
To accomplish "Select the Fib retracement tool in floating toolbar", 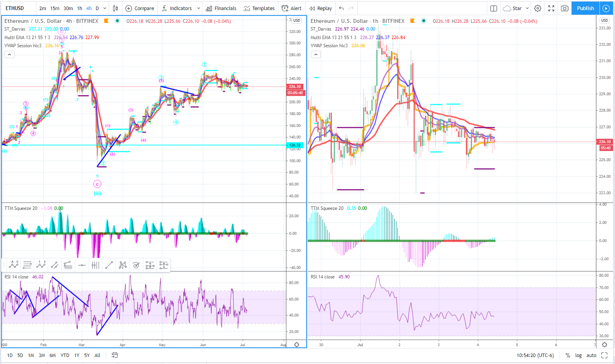I will click(x=27, y=265).
